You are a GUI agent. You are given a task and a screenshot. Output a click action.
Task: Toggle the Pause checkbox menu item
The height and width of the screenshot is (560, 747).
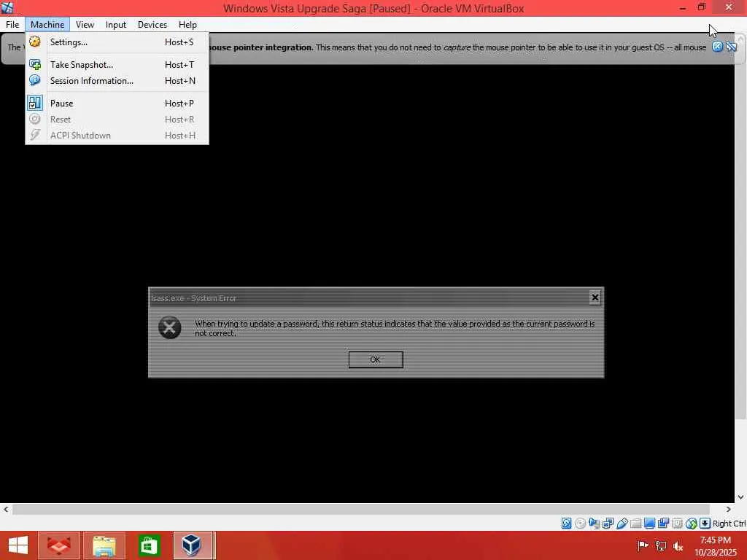(x=117, y=103)
